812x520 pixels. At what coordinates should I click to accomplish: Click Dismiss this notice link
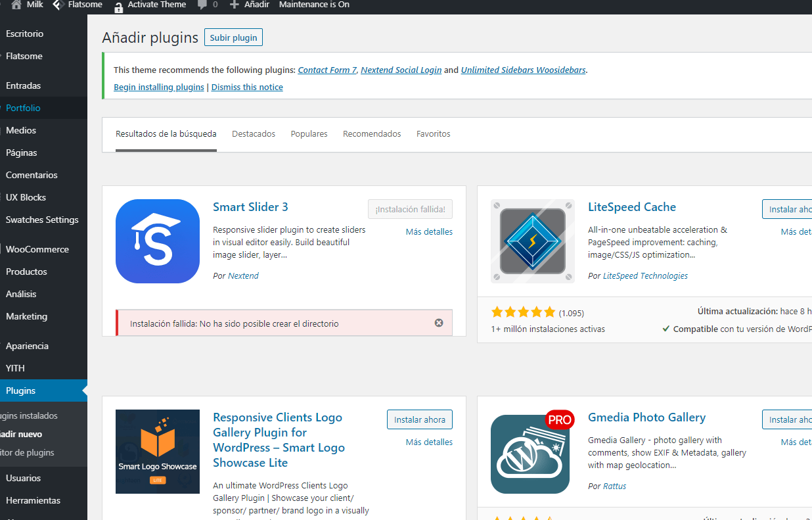pyautogui.click(x=247, y=87)
